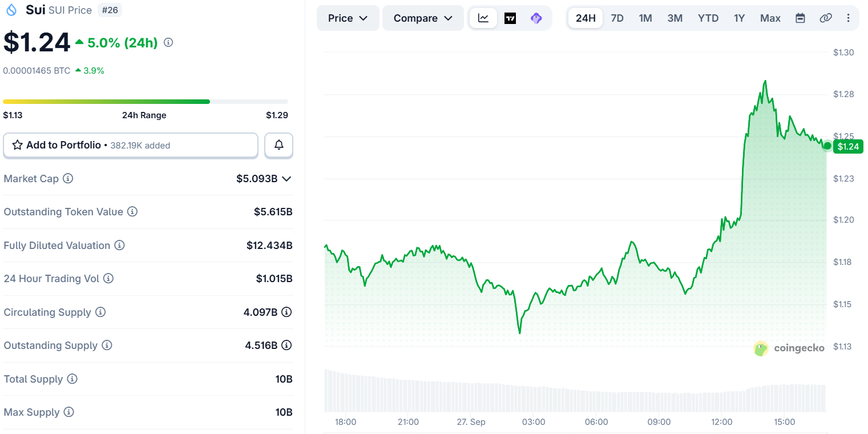Show the 24 Hour Trading Vol info icon
Image resolution: width=868 pixels, height=434 pixels.
pos(108,279)
